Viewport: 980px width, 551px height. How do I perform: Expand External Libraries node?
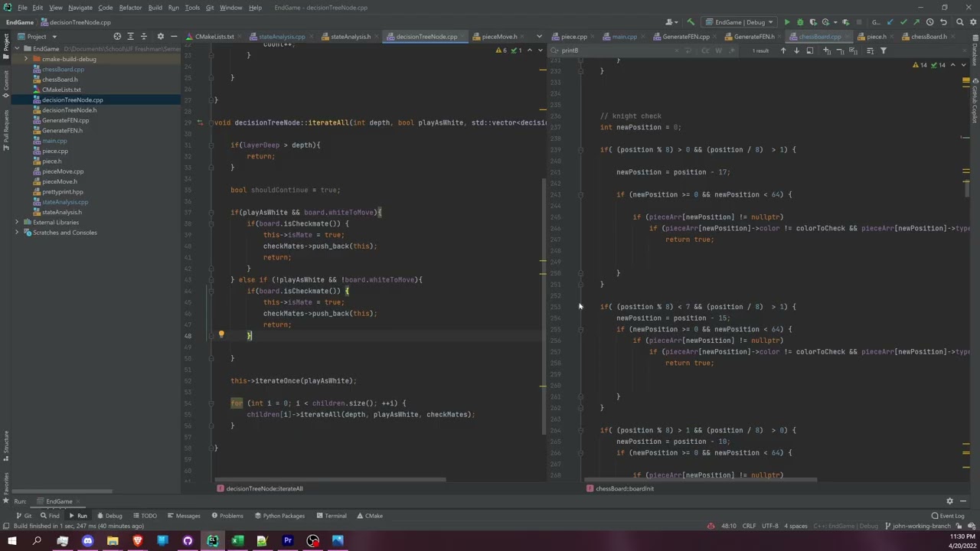point(17,223)
